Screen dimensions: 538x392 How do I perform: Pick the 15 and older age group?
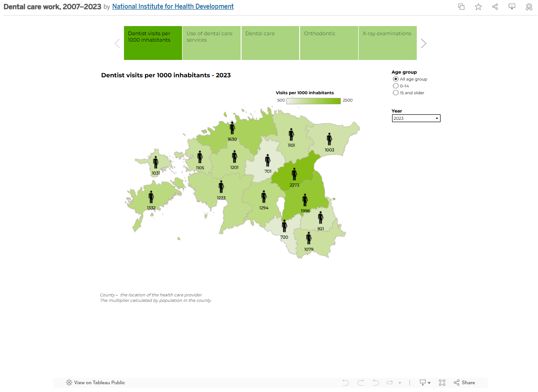pyautogui.click(x=395, y=92)
